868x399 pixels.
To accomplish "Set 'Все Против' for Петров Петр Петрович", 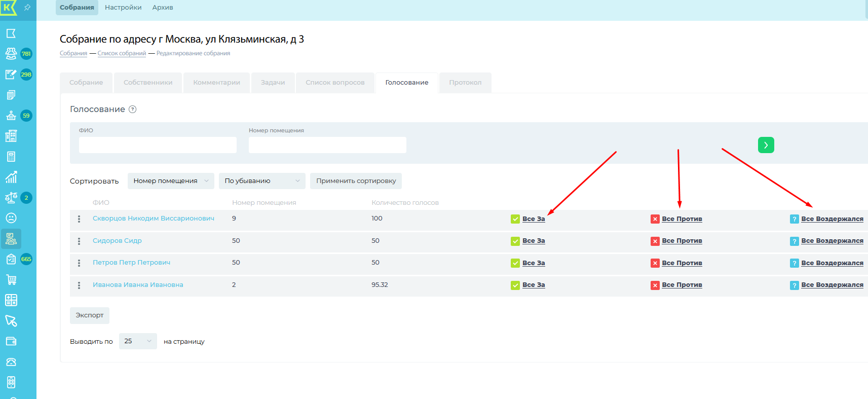I will coord(682,263).
